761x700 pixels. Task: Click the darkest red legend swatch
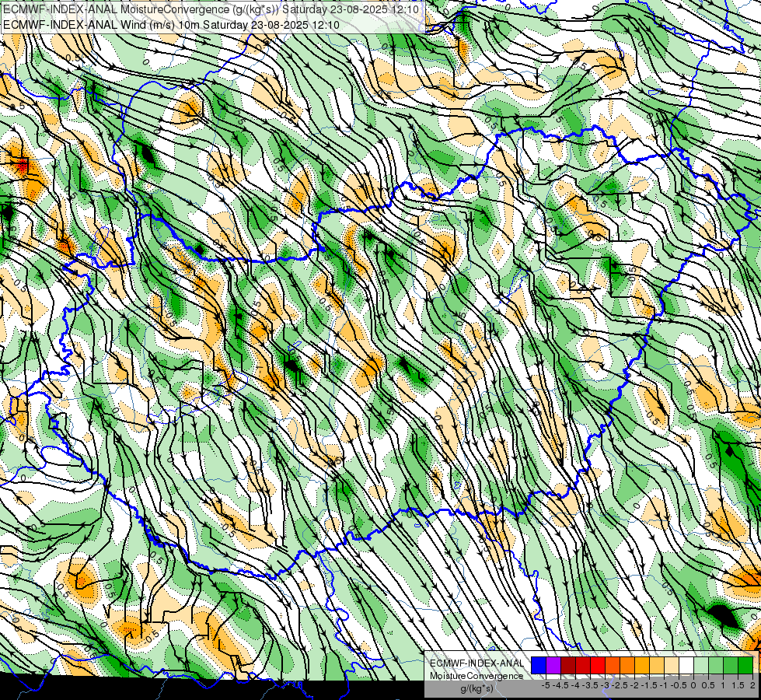(x=568, y=665)
